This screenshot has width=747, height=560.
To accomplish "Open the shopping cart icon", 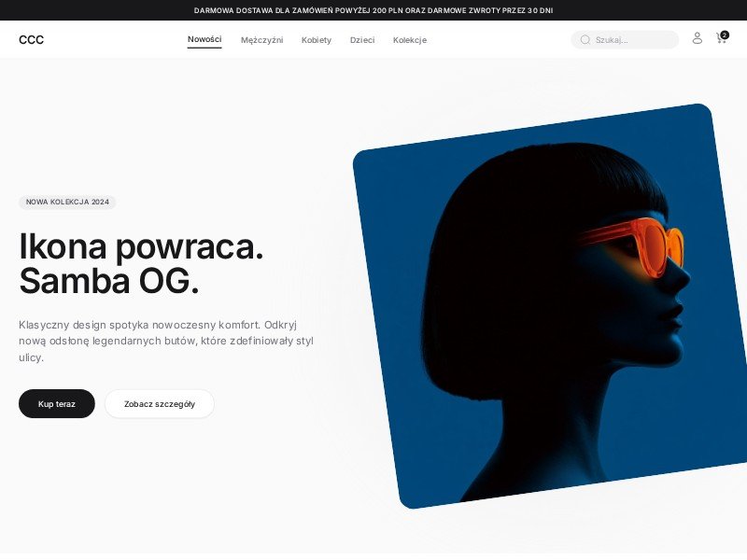I will pos(720,38).
